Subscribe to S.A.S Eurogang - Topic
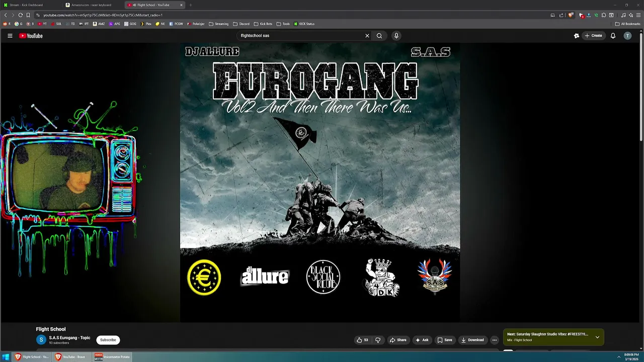This screenshot has height=362, width=644. (108, 340)
